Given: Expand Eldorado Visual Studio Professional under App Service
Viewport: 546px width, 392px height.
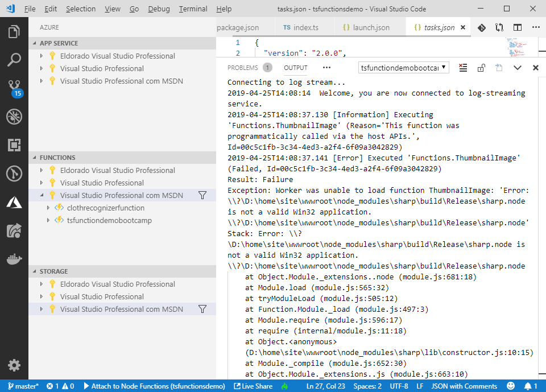Looking at the screenshot, I should (x=41, y=56).
